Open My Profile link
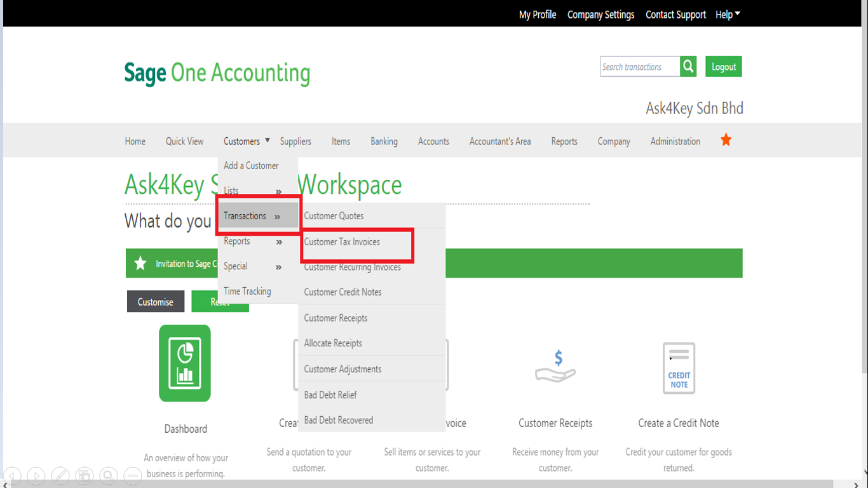 tap(538, 15)
